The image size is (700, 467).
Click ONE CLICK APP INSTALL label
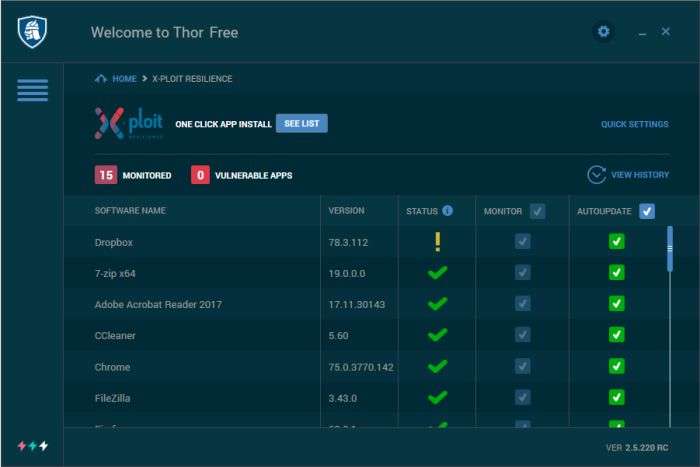(223, 124)
